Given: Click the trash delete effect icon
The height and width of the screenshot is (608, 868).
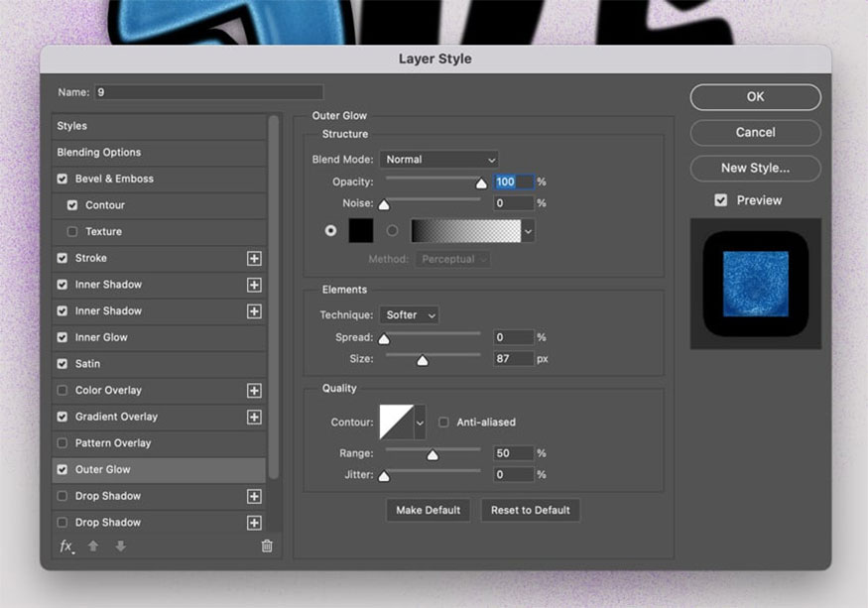Looking at the screenshot, I should coord(267,547).
